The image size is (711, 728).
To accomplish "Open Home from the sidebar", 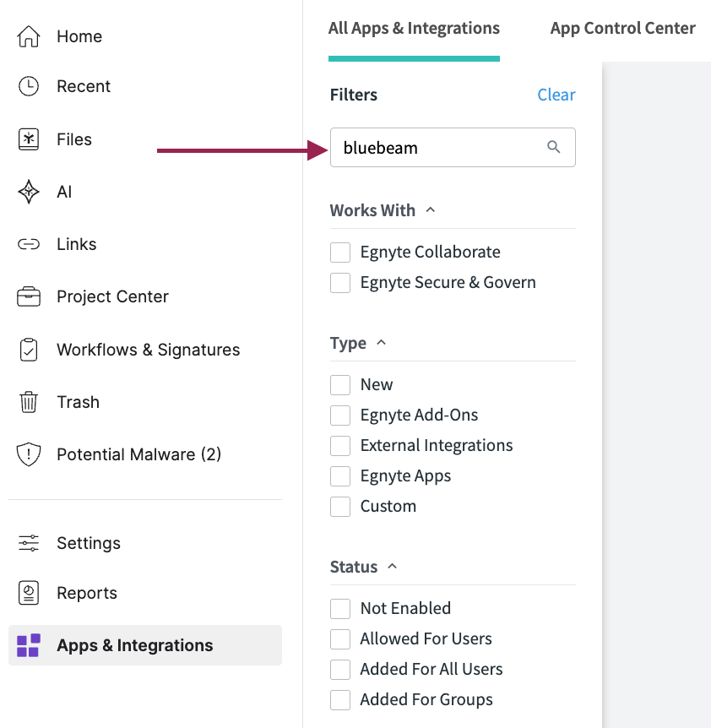I will pos(79,36).
